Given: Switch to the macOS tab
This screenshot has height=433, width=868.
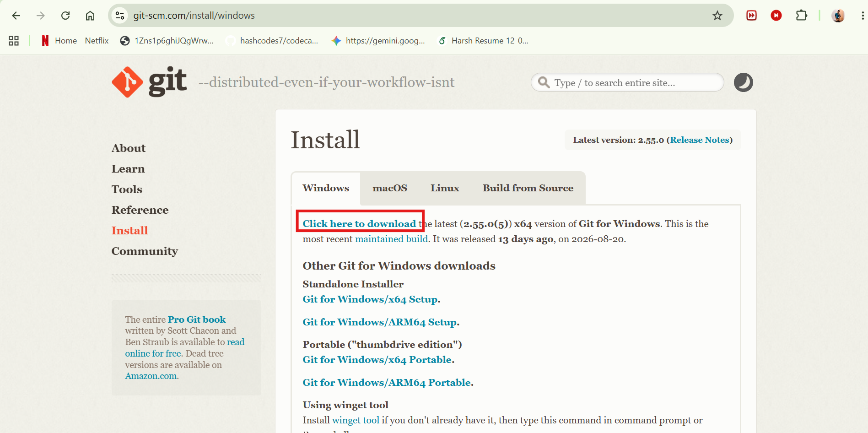Looking at the screenshot, I should pos(390,188).
